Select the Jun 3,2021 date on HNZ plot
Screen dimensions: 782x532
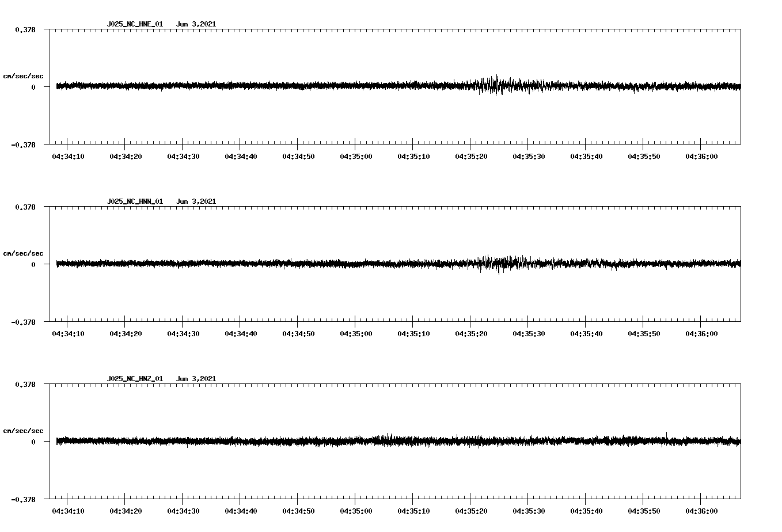(x=196, y=379)
